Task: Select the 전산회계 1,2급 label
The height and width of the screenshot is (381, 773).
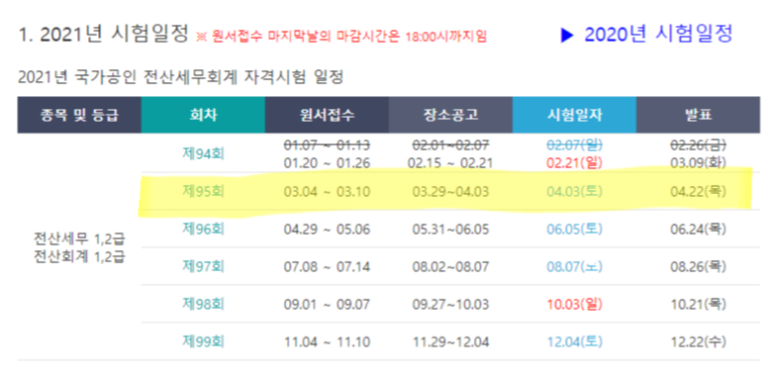Action: [x=79, y=256]
